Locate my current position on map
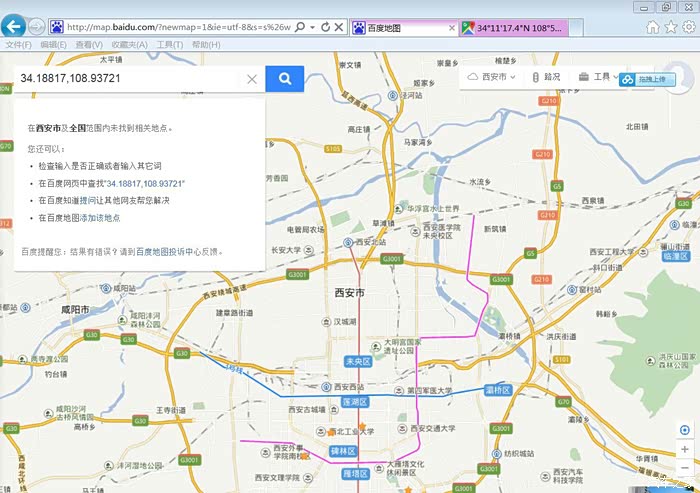The height and width of the screenshot is (493, 700). (684, 429)
